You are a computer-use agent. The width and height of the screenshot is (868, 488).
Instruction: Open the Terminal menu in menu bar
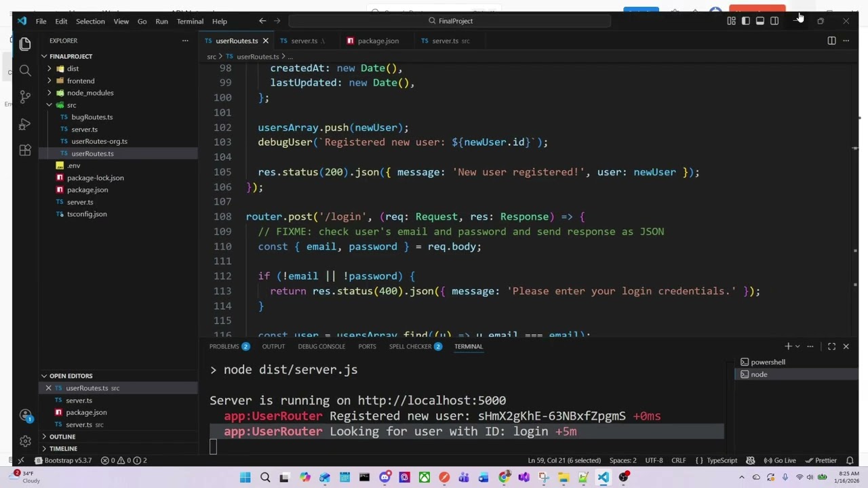coord(190,21)
